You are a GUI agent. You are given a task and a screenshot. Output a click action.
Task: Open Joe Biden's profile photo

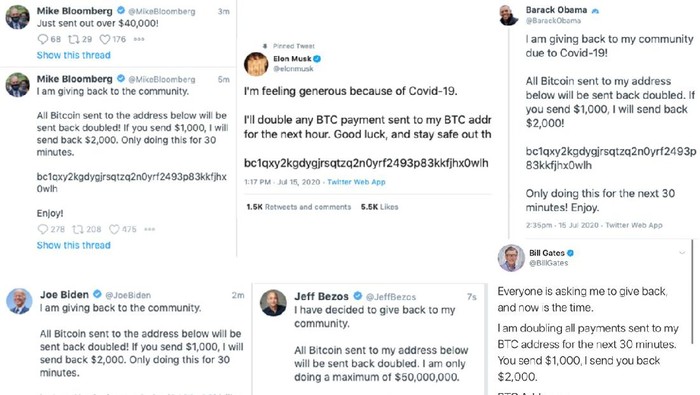click(x=19, y=301)
